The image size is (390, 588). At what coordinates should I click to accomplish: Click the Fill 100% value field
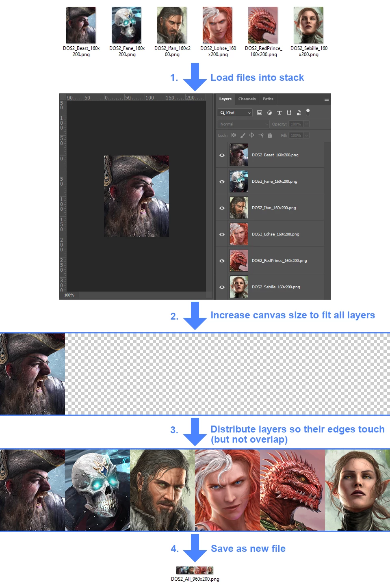point(296,135)
